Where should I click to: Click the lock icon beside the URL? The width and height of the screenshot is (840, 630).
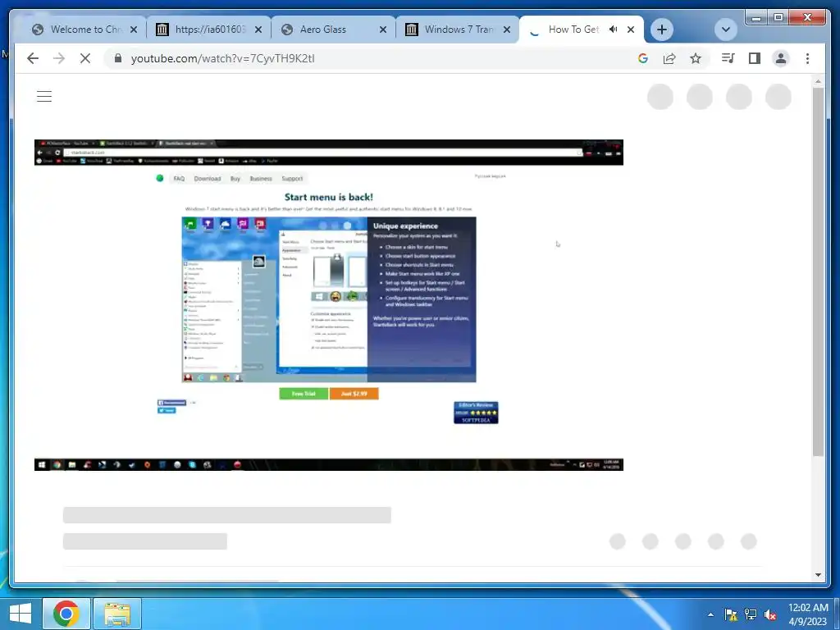(118, 58)
